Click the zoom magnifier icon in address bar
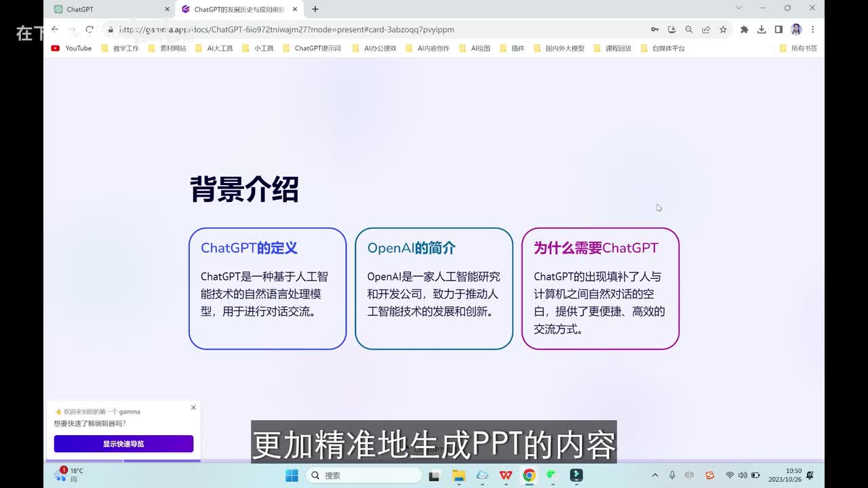Viewport: 868px width, 488px height. click(689, 30)
